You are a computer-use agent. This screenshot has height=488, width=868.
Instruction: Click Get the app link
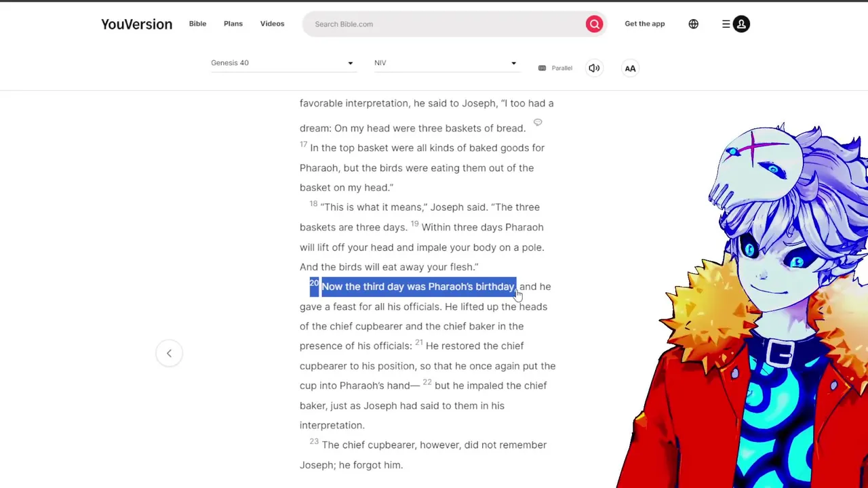[645, 24]
